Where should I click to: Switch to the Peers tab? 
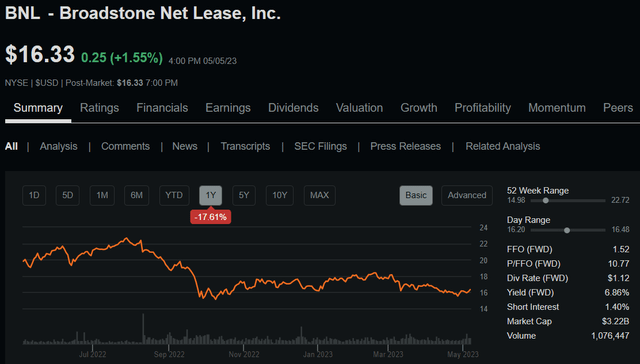618,108
